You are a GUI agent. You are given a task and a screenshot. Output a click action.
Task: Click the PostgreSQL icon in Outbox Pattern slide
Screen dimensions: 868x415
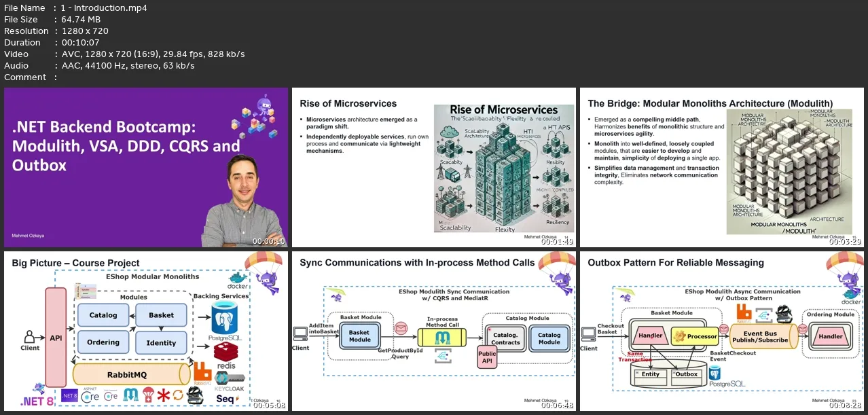point(714,372)
